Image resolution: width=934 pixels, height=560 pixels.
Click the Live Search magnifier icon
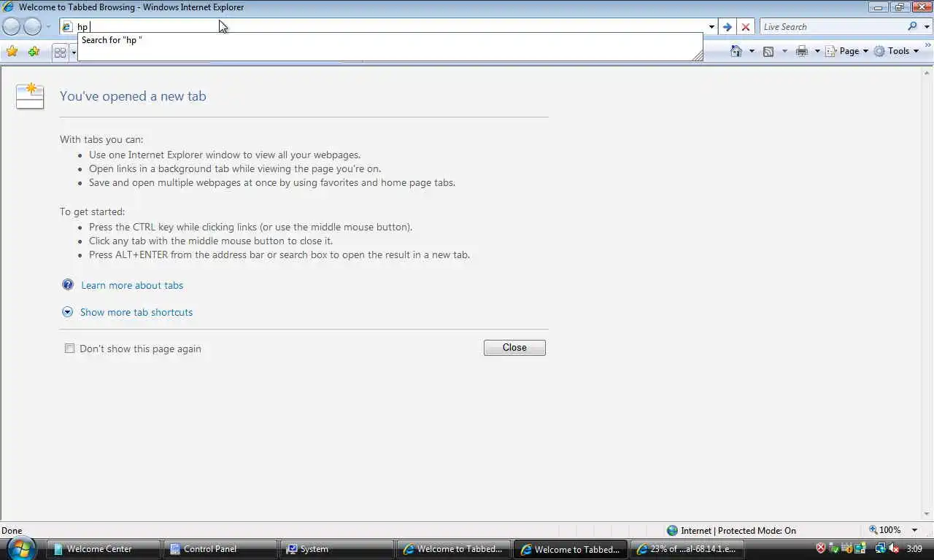912,26
